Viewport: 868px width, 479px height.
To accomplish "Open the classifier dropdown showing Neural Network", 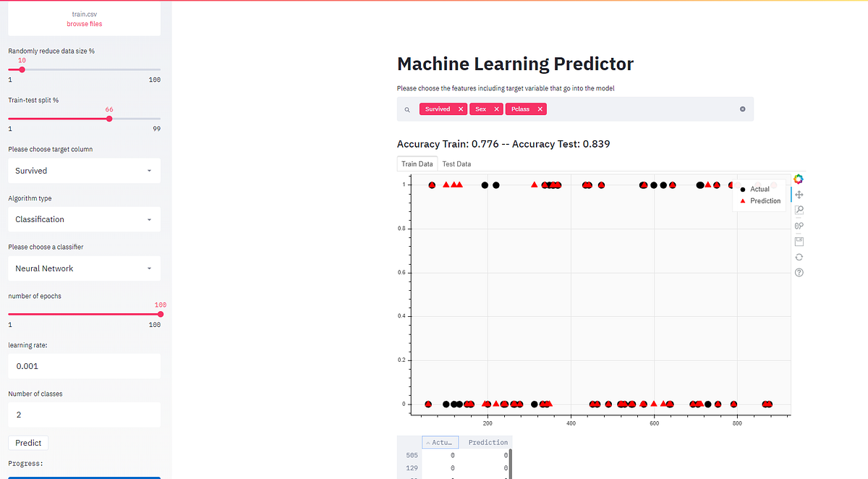I will 84,268.
